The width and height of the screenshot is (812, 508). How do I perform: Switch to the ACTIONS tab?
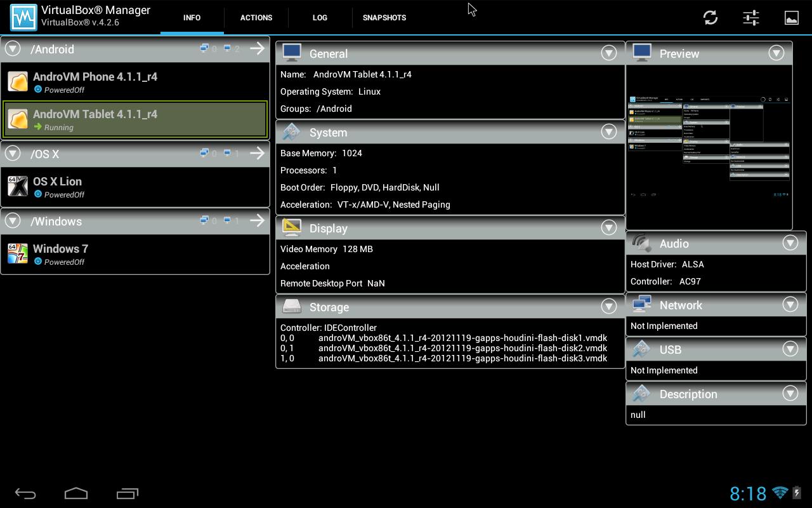256,18
